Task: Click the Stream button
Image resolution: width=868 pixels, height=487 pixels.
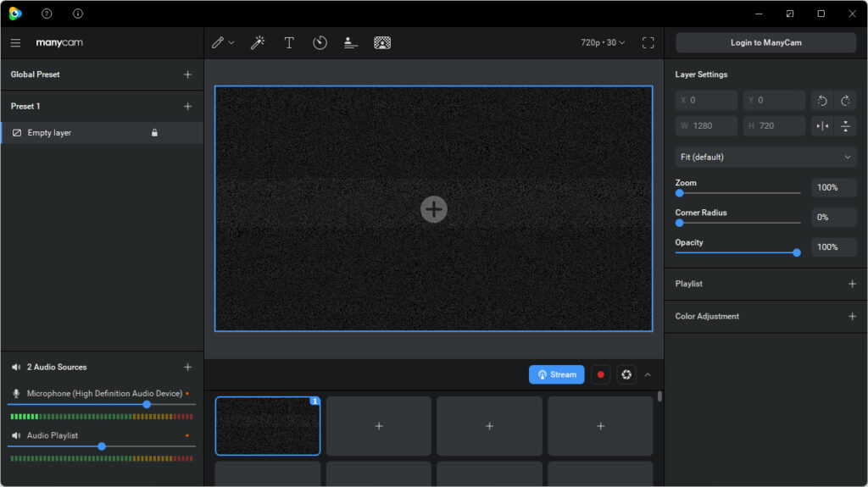Action: (x=556, y=374)
